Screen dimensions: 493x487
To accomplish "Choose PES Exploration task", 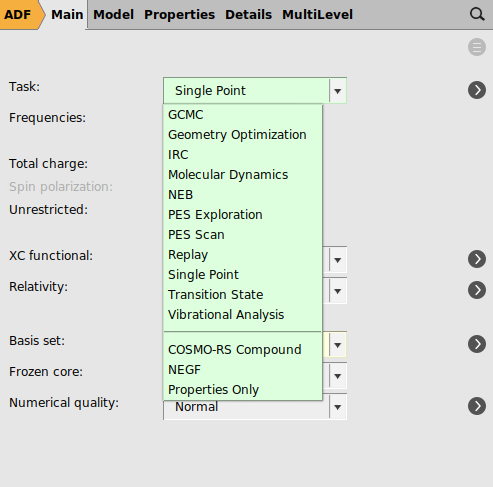I will point(243,215).
